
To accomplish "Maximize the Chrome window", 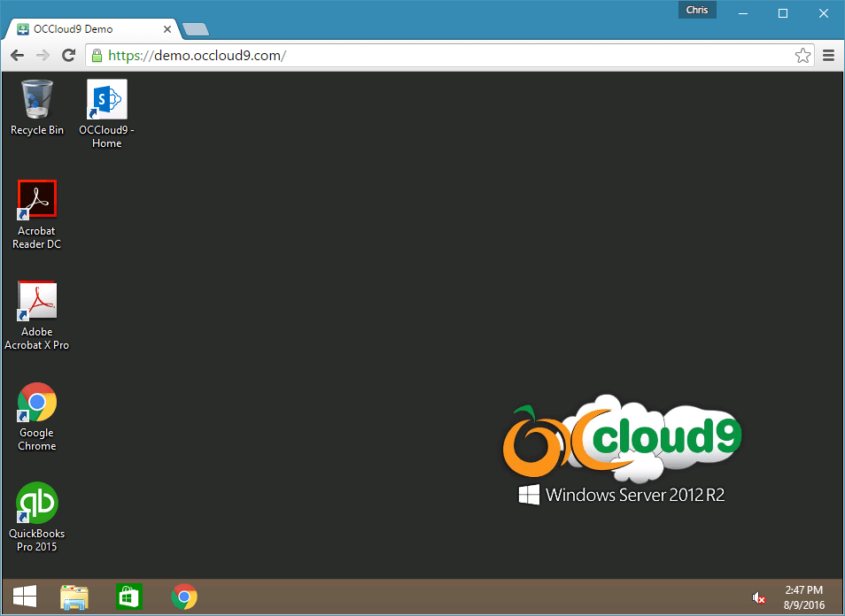I will click(x=783, y=13).
